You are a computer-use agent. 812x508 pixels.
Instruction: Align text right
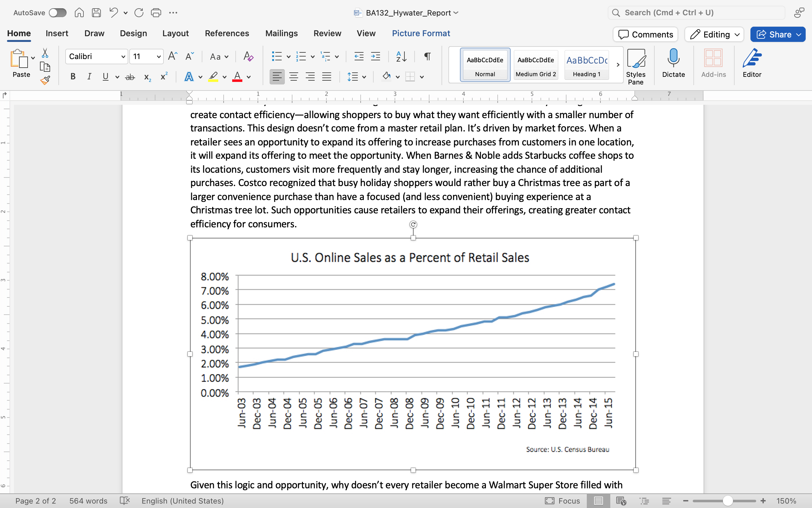click(311, 77)
